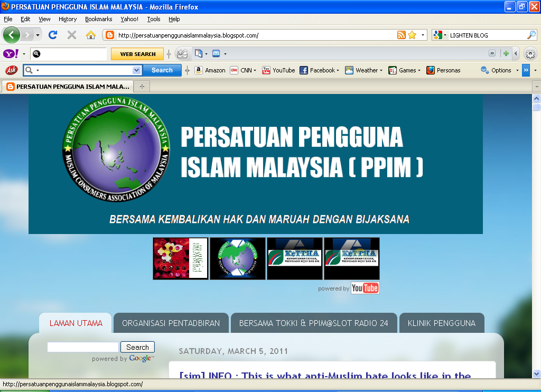The width and height of the screenshot is (541, 392).
Task: Click the Stop loading X icon
Action: coord(72,35)
